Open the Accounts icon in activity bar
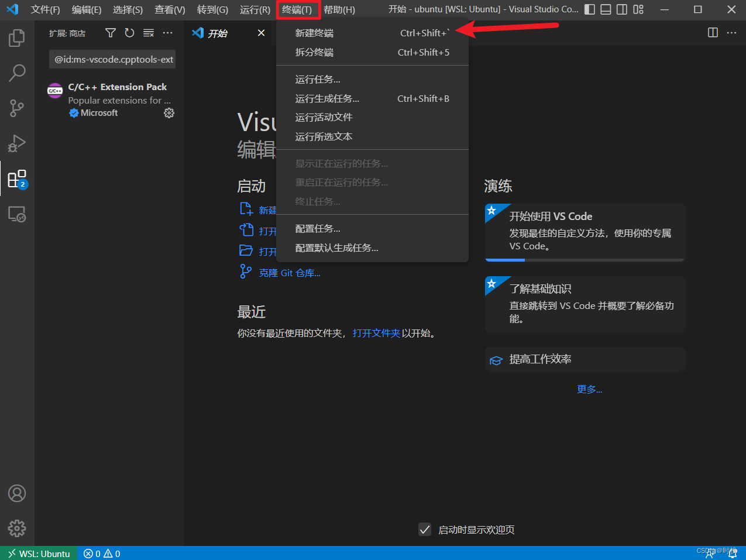 17,493
